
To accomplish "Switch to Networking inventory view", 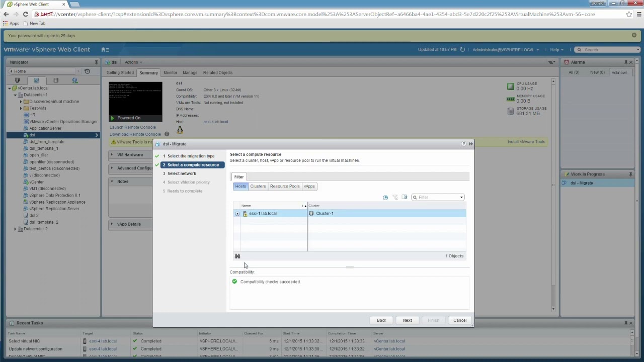I will click(75, 80).
